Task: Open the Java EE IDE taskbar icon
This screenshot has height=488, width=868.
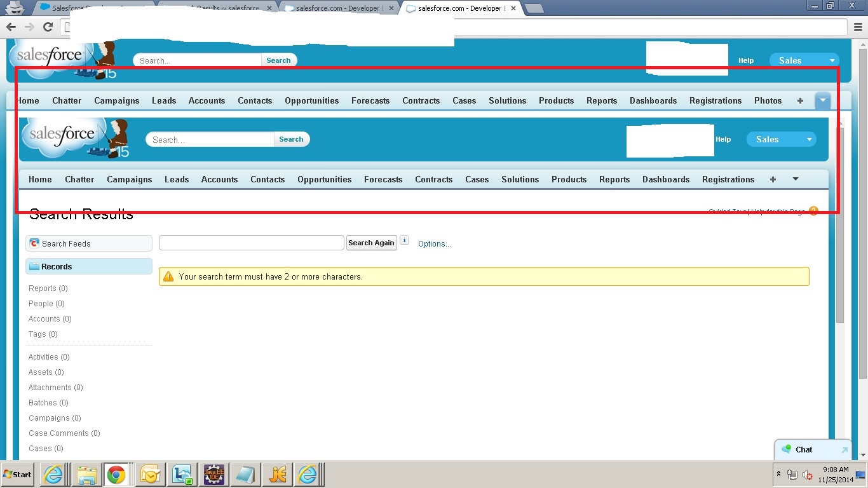Action: pos(214,474)
